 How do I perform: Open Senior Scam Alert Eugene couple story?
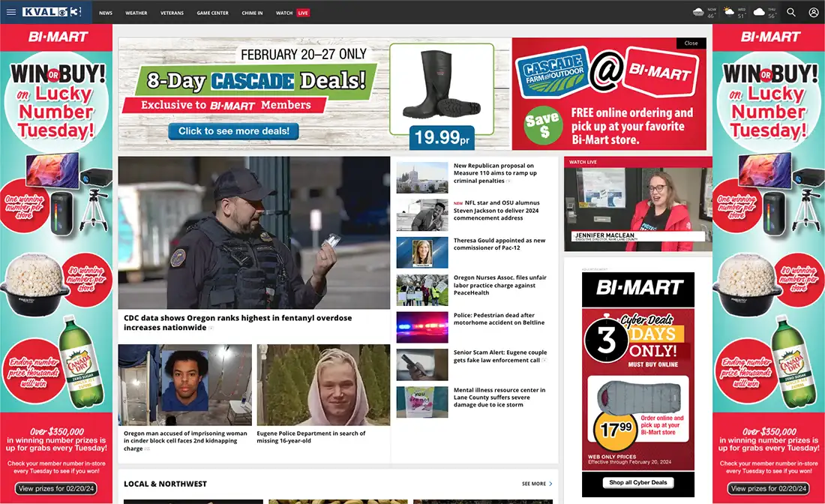(x=499, y=356)
